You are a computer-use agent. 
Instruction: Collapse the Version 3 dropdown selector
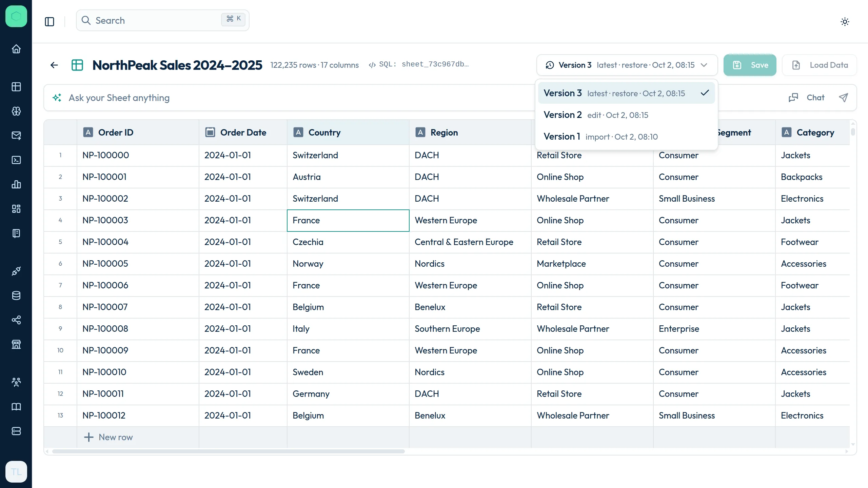coord(627,65)
